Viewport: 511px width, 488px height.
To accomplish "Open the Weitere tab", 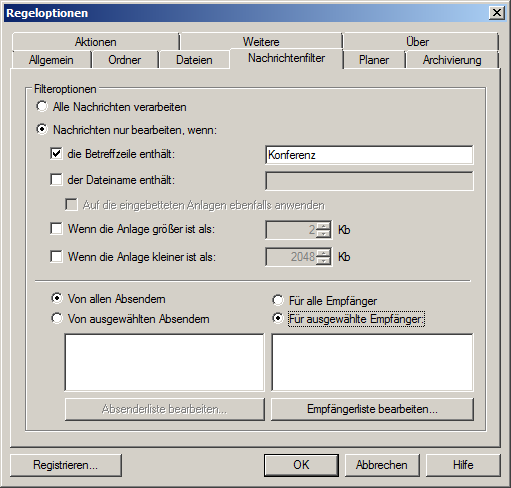I will pyautogui.click(x=261, y=42).
